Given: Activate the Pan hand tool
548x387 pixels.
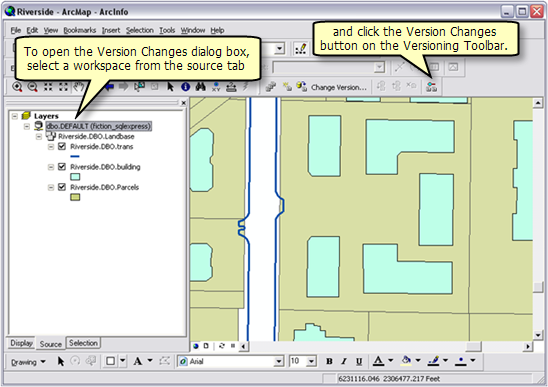Looking at the screenshot, I should point(78,87).
